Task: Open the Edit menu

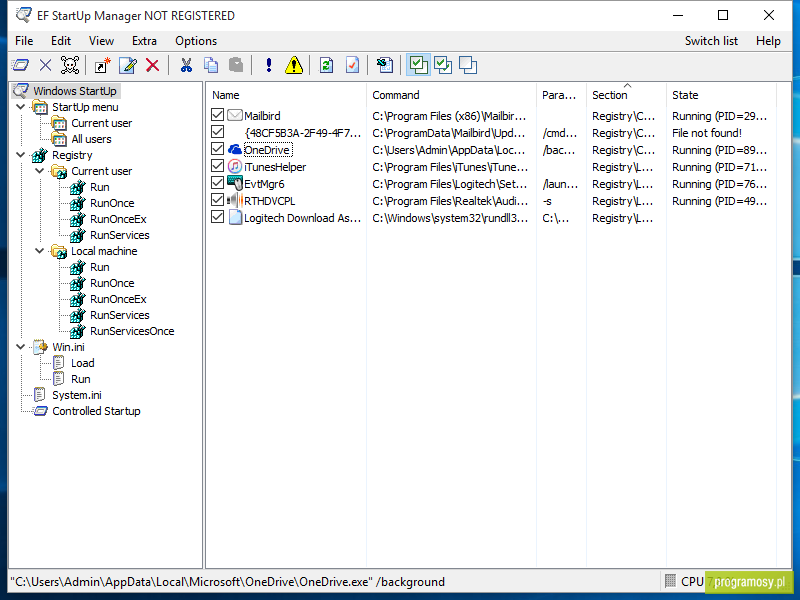Action: coord(61,41)
